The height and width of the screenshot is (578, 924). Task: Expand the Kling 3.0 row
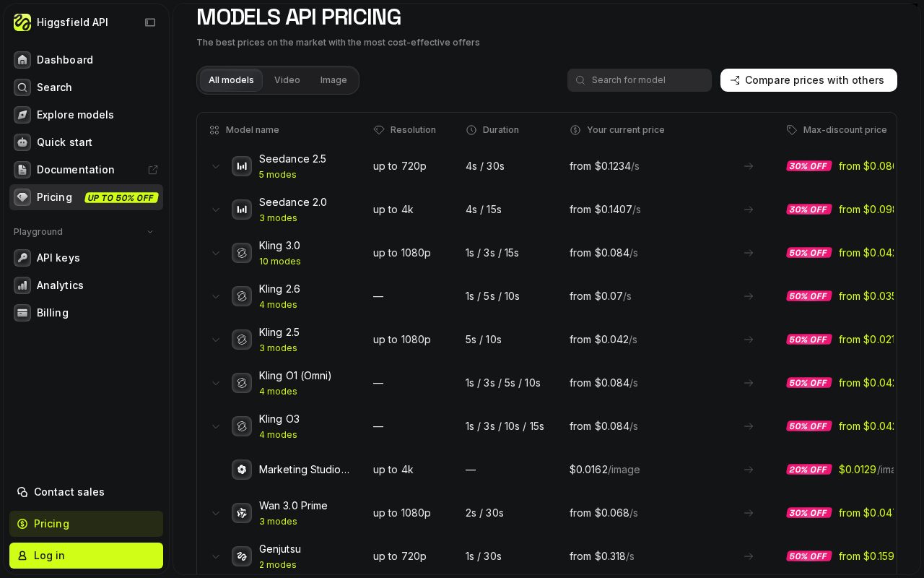216,253
